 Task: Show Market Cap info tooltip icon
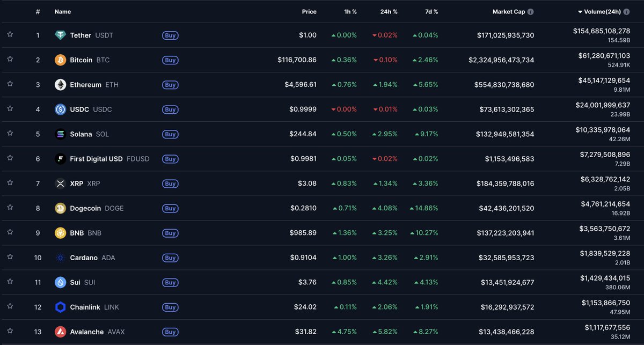pos(530,12)
